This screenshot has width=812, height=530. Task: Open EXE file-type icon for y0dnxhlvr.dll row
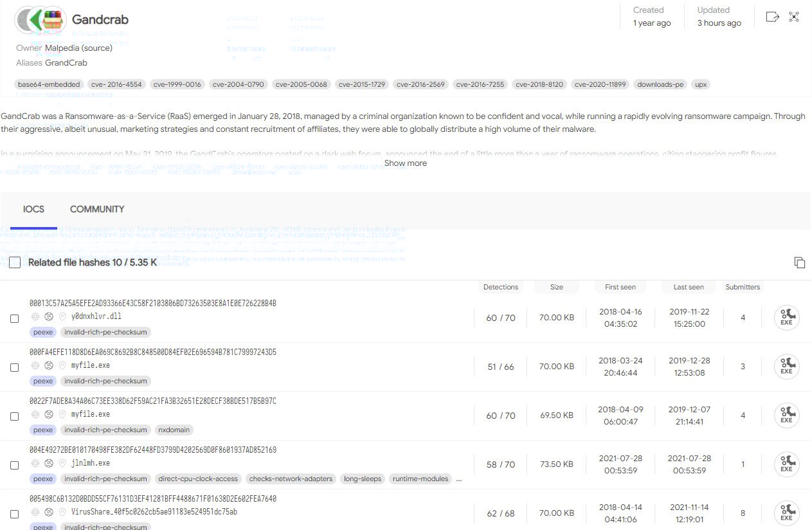click(x=786, y=318)
